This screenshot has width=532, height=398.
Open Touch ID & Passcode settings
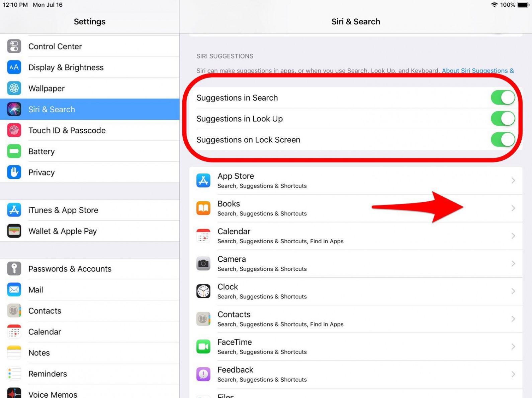pyautogui.click(x=90, y=130)
